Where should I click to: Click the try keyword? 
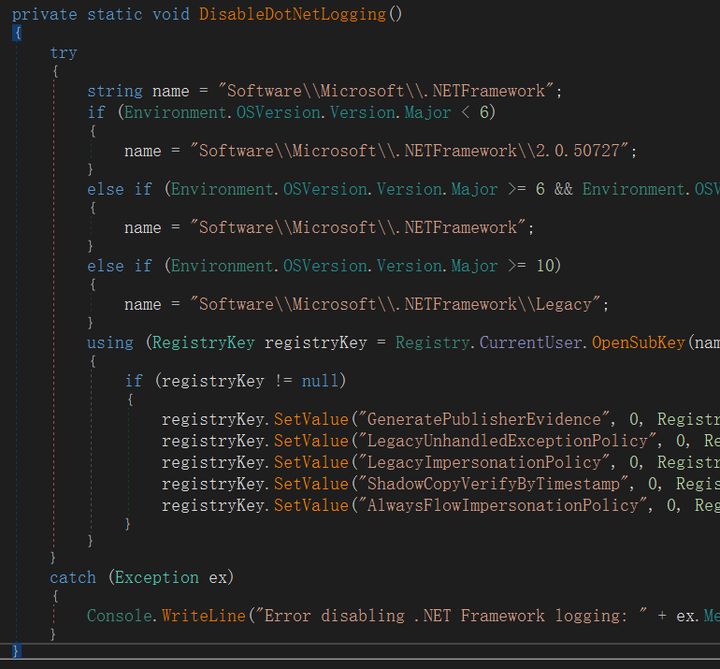point(63,52)
